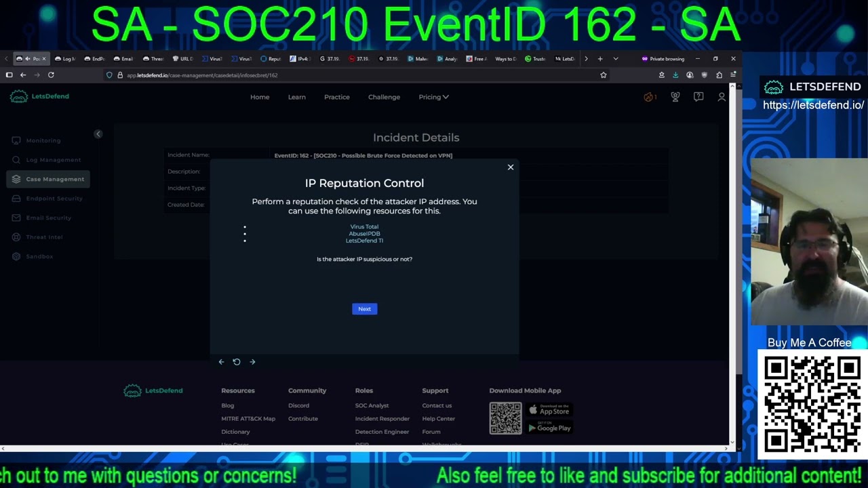This screenshot has height=488, width=868.
Task: Open the browser downloads arrow icon
Action: (675, 75)
